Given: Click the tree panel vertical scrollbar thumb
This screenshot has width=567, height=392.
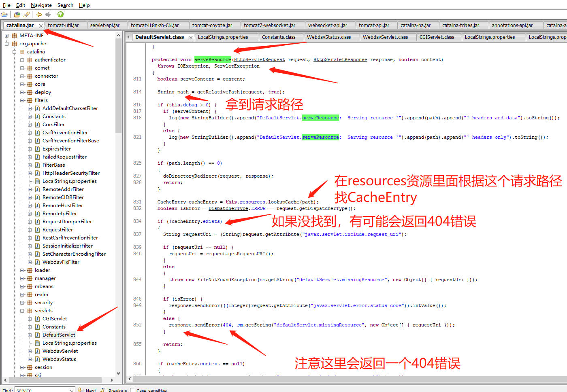Looking at the screenshot, I should (x=118, y=86).
